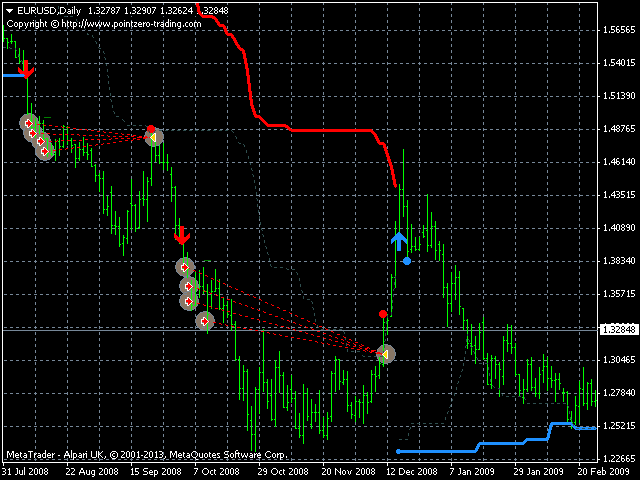640x480 pixels.
Task: Click the 7 Jan 2009 date label
Action: [472, 472]
